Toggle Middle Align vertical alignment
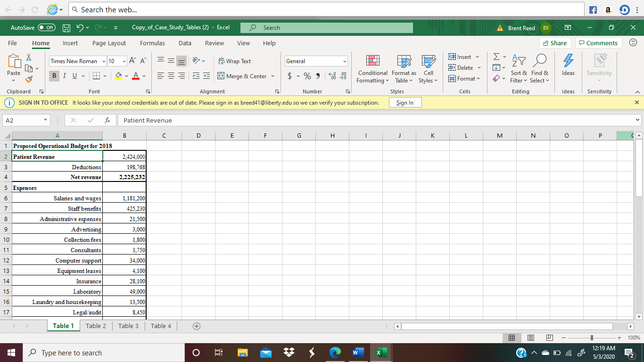This screenshot has height=362, width=644. coord(171,61)
